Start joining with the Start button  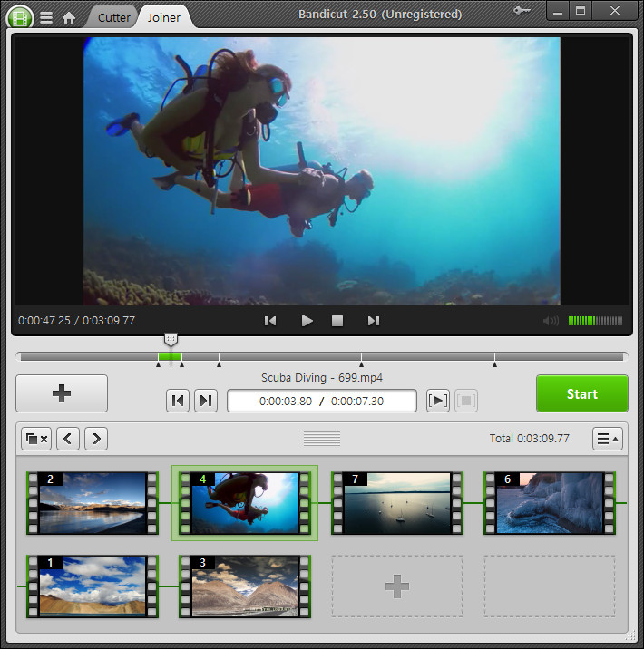click(582, 393)
